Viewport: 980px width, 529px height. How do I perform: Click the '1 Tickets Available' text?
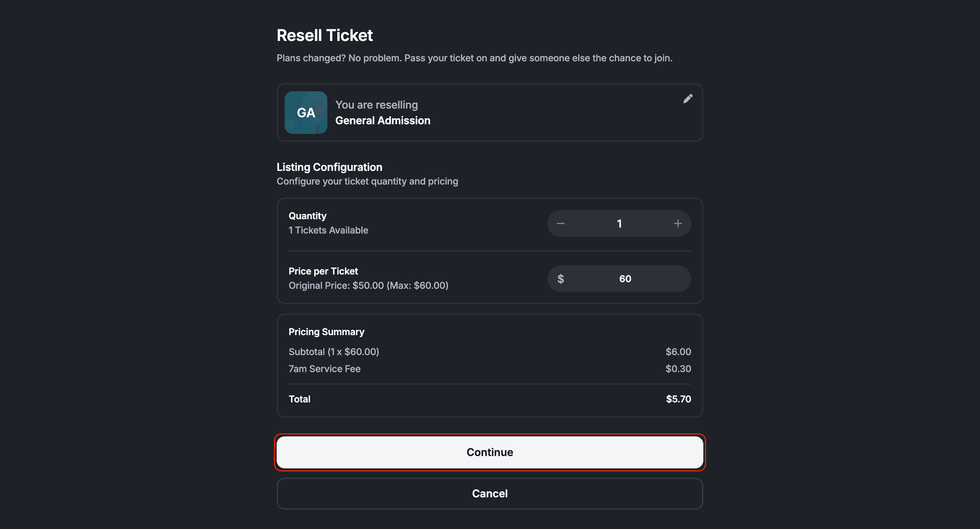pos(328,230)
